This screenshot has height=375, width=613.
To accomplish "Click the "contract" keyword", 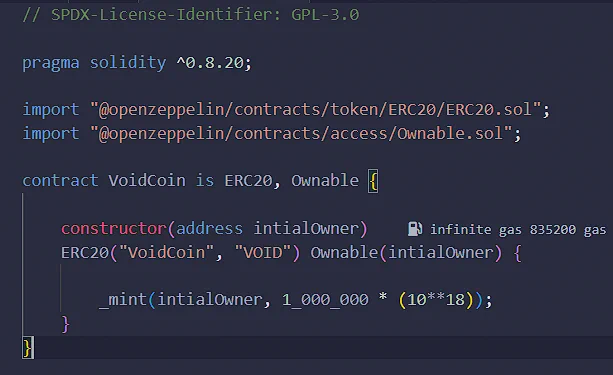I will (x=60, y=181).
